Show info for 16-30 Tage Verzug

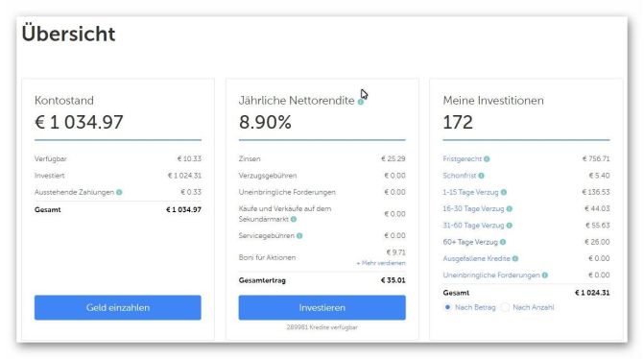coord(510,208)
